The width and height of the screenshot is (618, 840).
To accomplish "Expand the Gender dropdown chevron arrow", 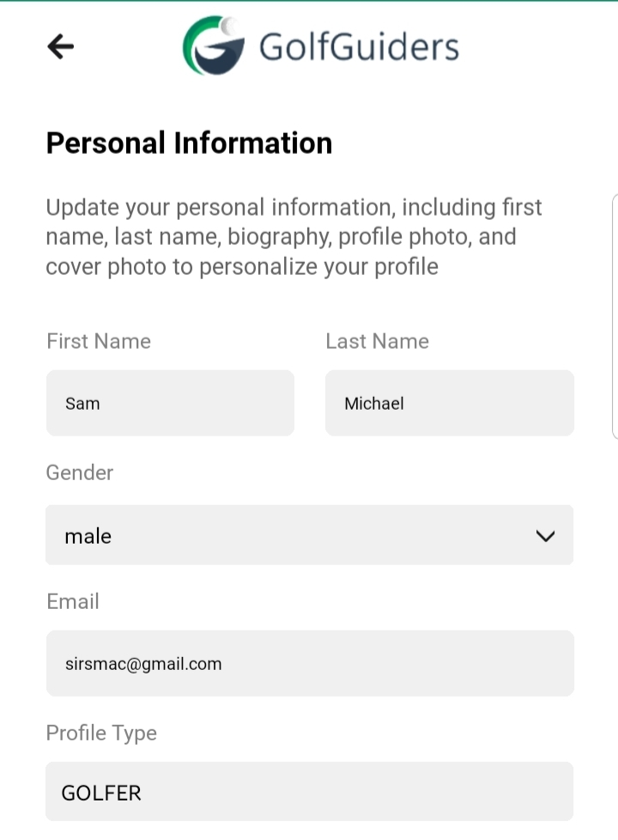I will (x=544, y=536).
